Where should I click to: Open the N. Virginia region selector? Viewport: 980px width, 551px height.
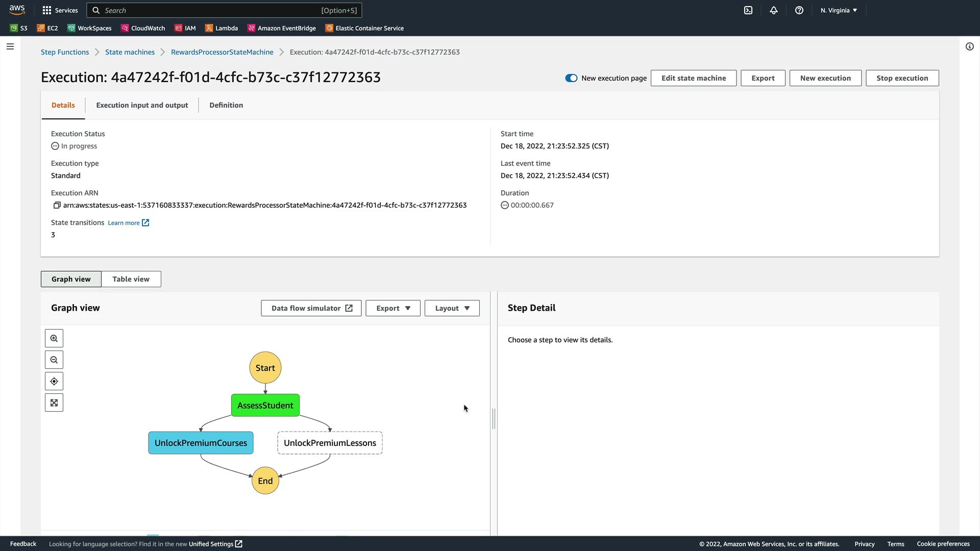point(839,10)
